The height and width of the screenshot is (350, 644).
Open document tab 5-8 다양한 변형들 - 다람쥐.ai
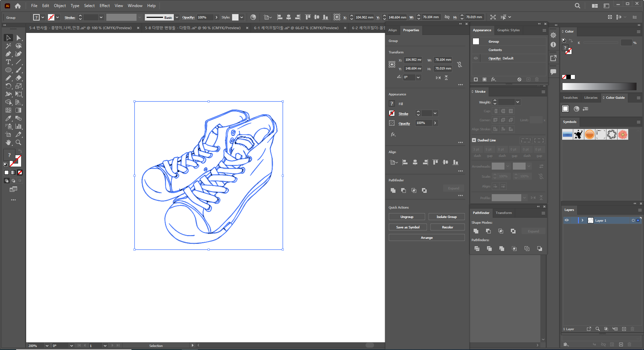click(193, 28)
